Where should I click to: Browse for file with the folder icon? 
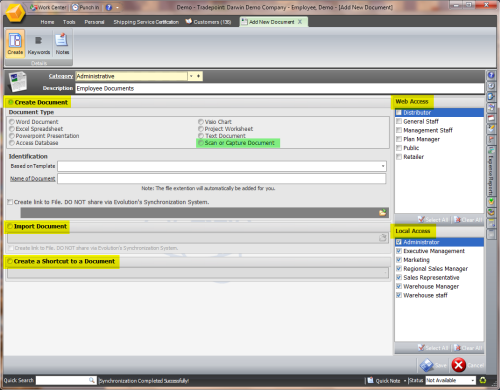tap(382, 212)
